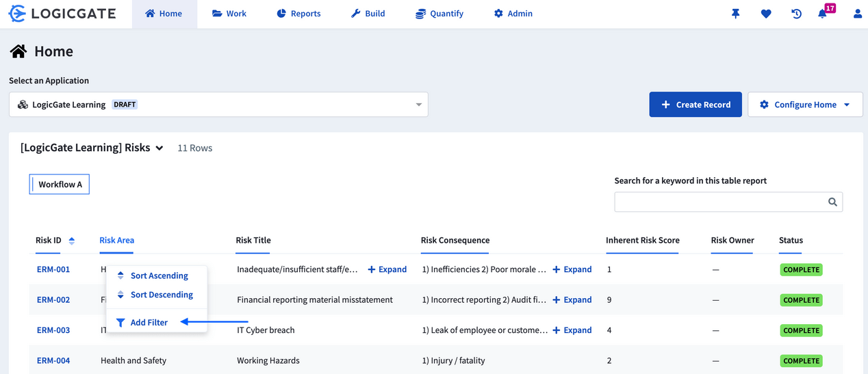Open favorites via the heart icon
Screen dimensions: 868x374
(x=766, y=14)
